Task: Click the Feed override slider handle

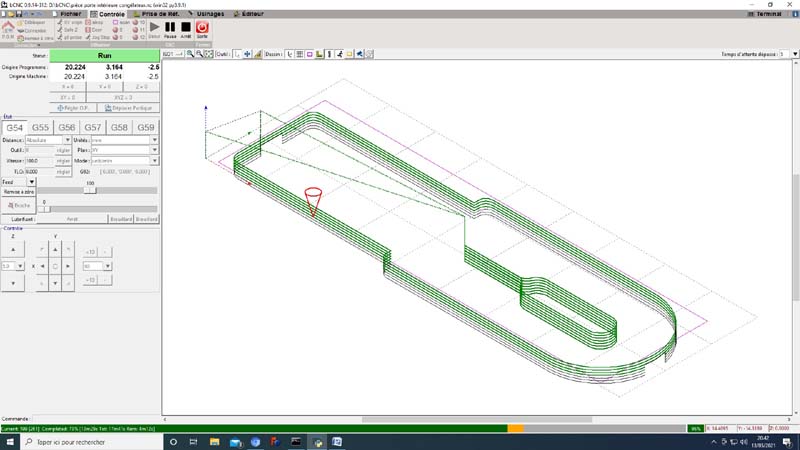Action: click(x=90, y=190)
